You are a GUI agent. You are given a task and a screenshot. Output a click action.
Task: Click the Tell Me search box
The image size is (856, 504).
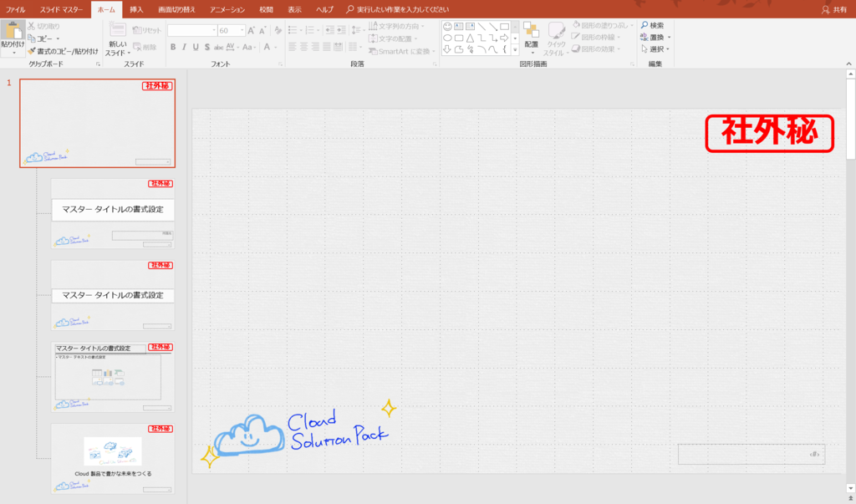[398, 9]
